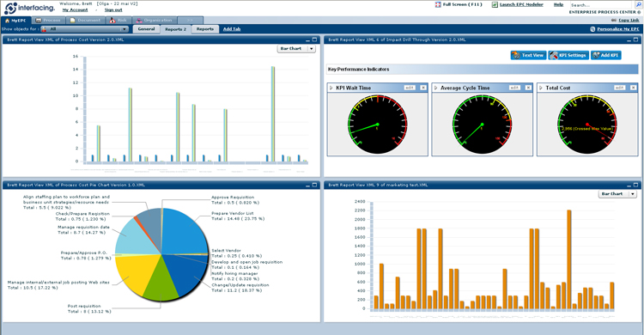Viewport: 644px width, 335px height.
Task: Click the Add Tab link
Action: tap(232, 29)
